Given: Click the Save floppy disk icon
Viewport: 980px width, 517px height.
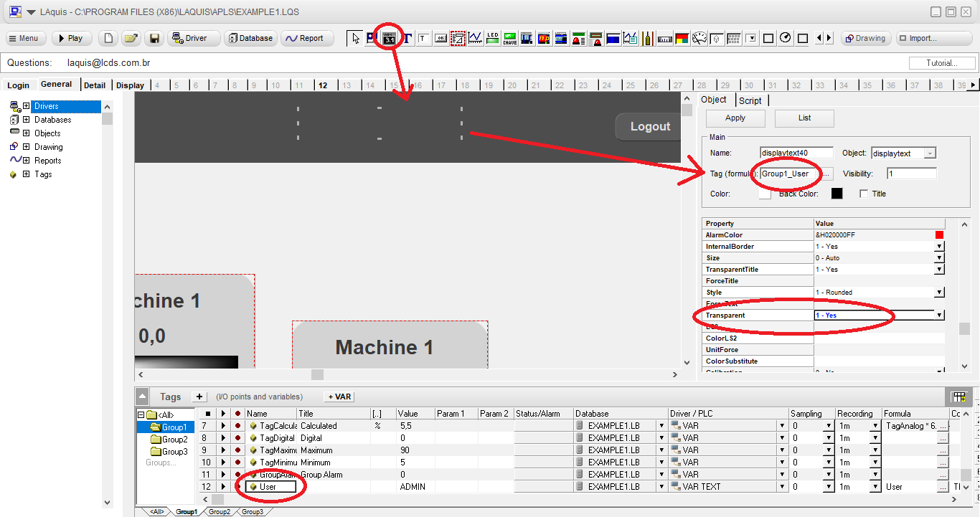Looking at the screenshot, I should [153, 38].
